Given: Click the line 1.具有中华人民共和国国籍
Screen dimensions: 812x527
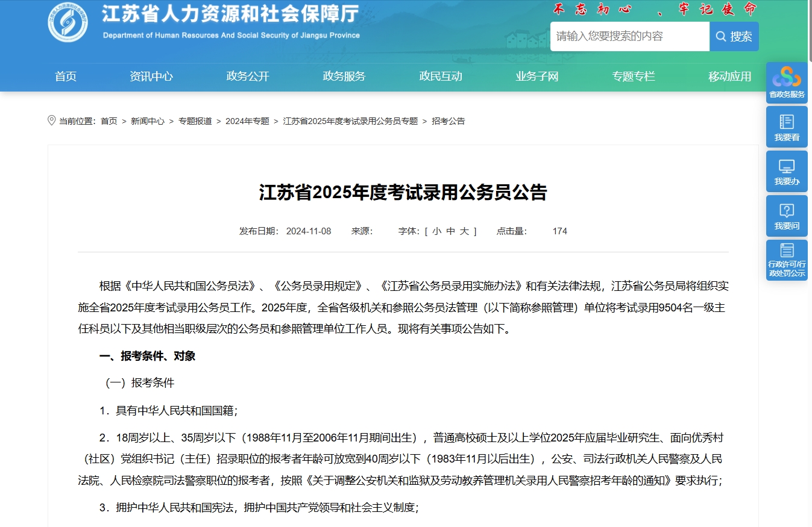Looking at the screenshot, I should [x=169, y=411].
